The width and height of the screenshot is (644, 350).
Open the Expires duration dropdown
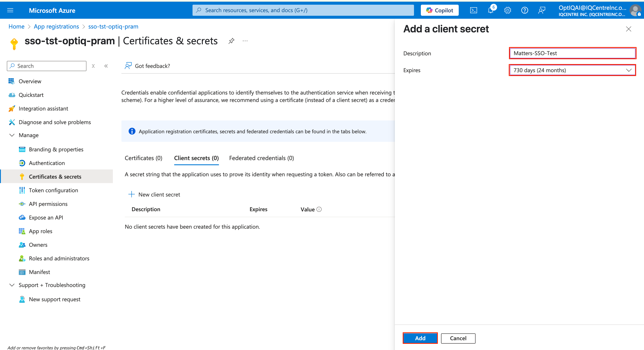[572, 70]
